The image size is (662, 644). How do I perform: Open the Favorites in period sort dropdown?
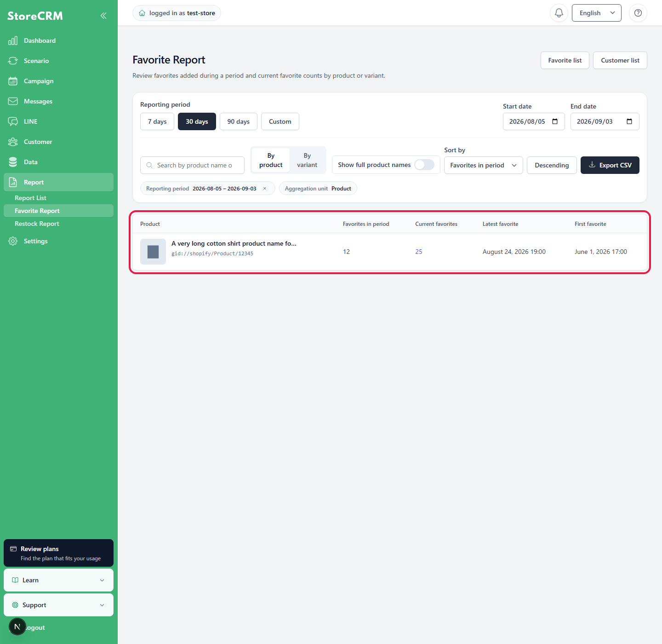484,165
